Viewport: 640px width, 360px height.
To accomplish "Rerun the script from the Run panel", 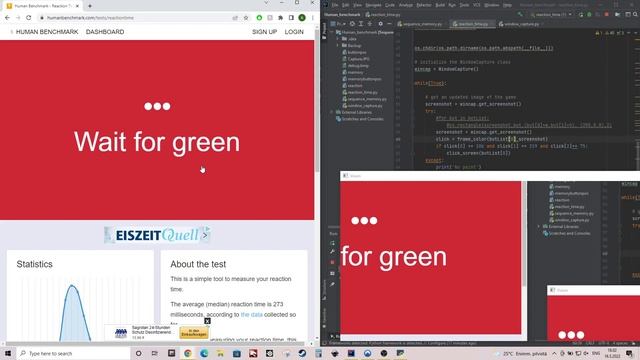I will click(332, 243).
